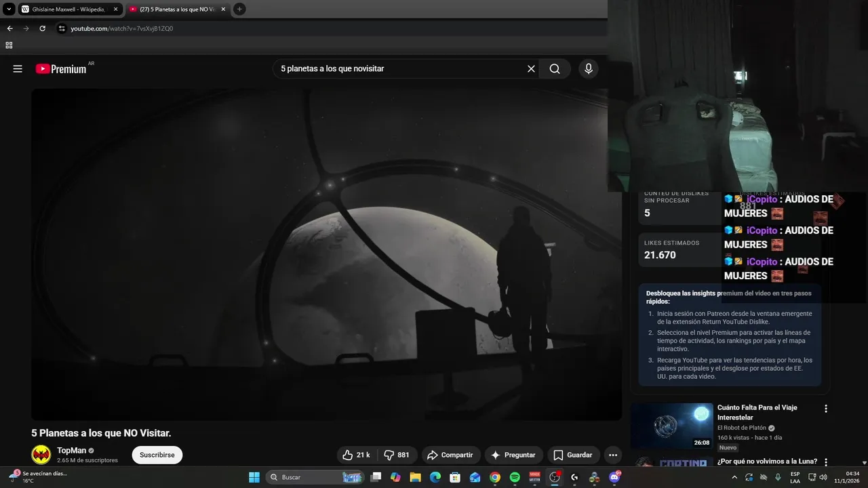Open Google Chrome from taskbar
Image resolution: width=868 pixels, height=488 pixels.
495,477
